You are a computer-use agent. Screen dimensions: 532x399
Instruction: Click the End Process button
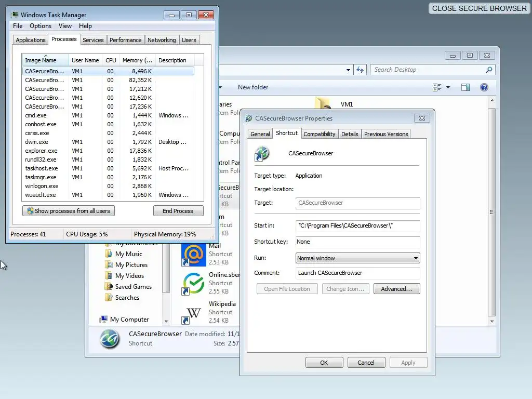coord(178,211)
